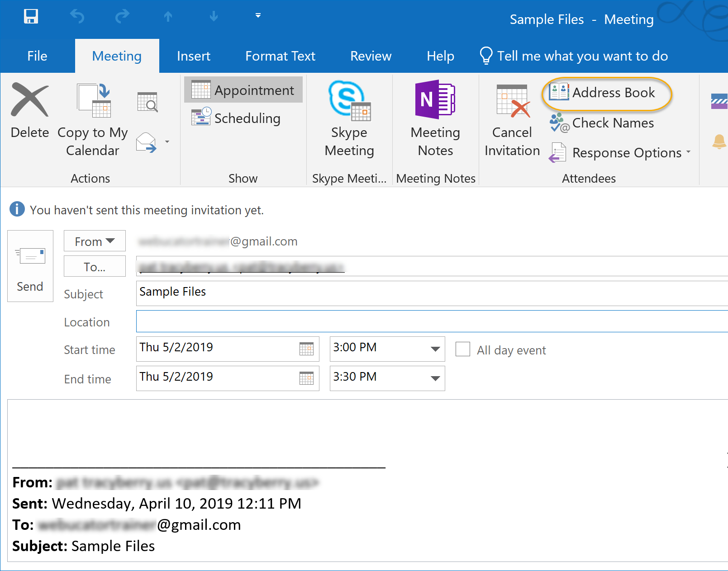
Task: Select the Appointment view button
Action: [x=243, y=90]
